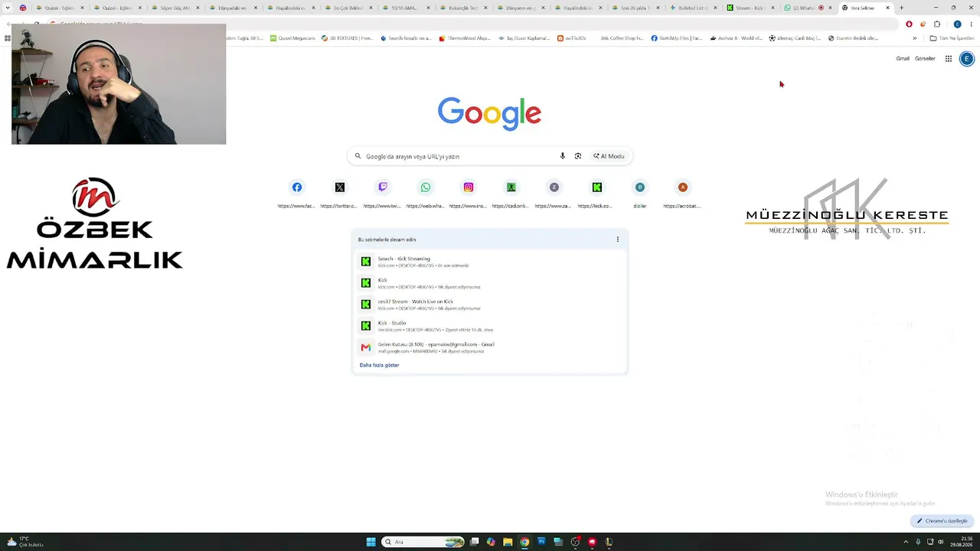Open the Facebook shortcut tile
Image resolution: width=980 pixels, height=551 pixels.
296,193
